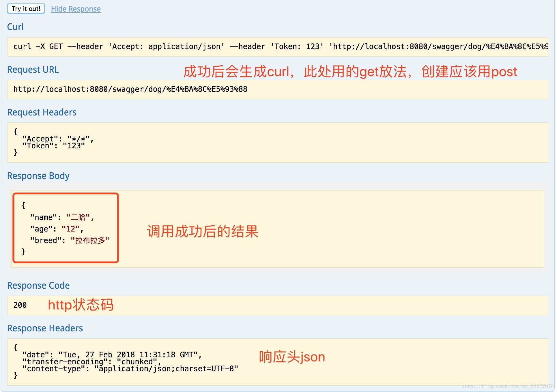557x392 pixels.
Task: Click the "Try it out!" button
Action: 26,9
